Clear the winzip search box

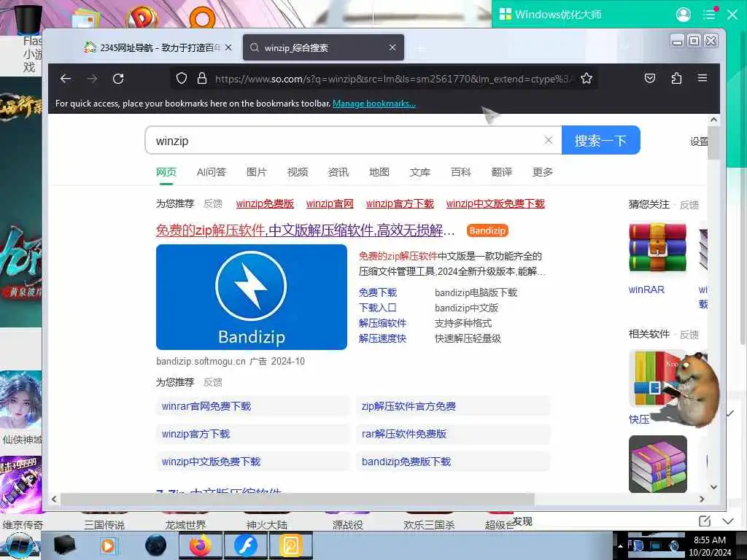click(x=549, y=140)
